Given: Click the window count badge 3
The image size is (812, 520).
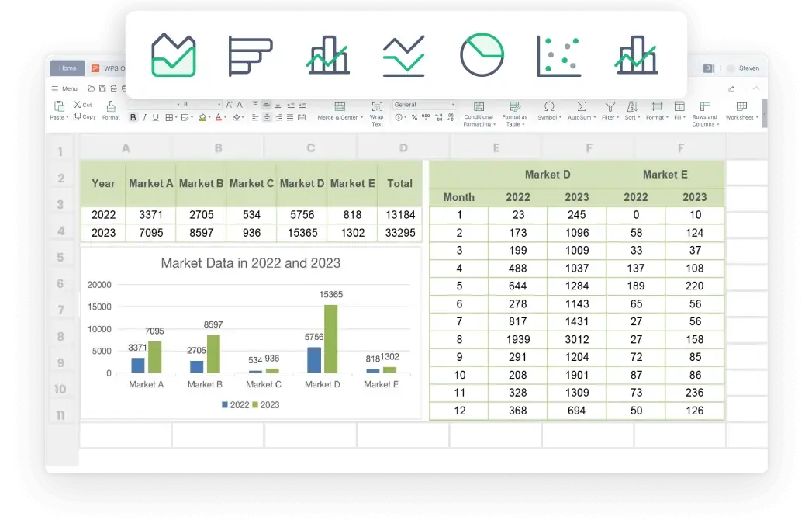Looking at the screenshot, I should (x=708, y=68).
